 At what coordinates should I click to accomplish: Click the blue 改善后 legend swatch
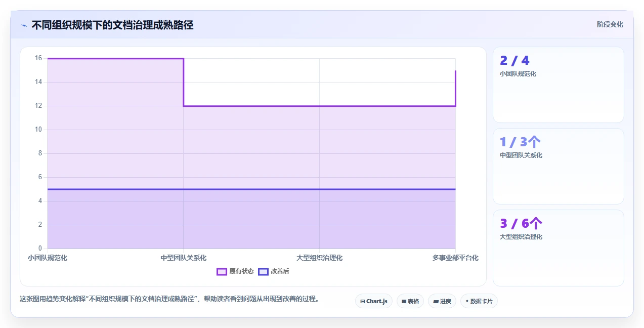tap(263, 271)
